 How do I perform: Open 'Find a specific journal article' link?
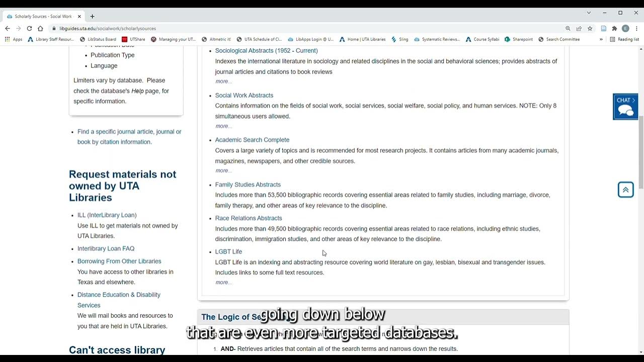pos(129,137)
